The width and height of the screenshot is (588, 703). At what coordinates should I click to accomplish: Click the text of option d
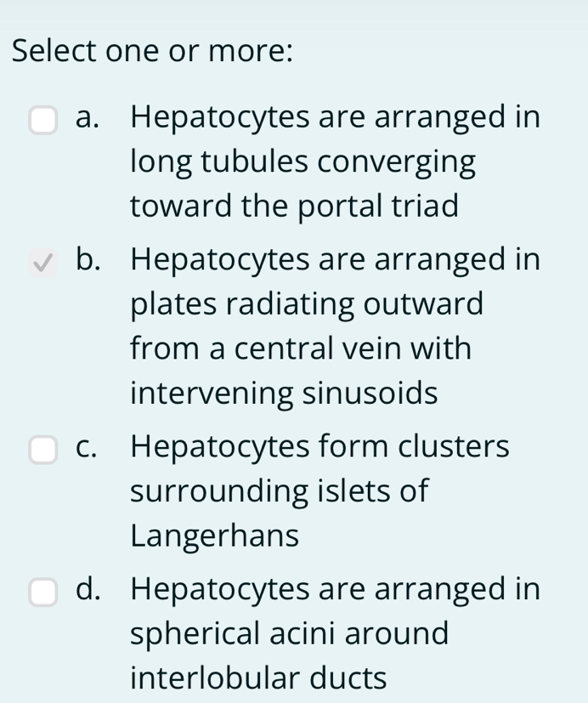pos(331,633)
